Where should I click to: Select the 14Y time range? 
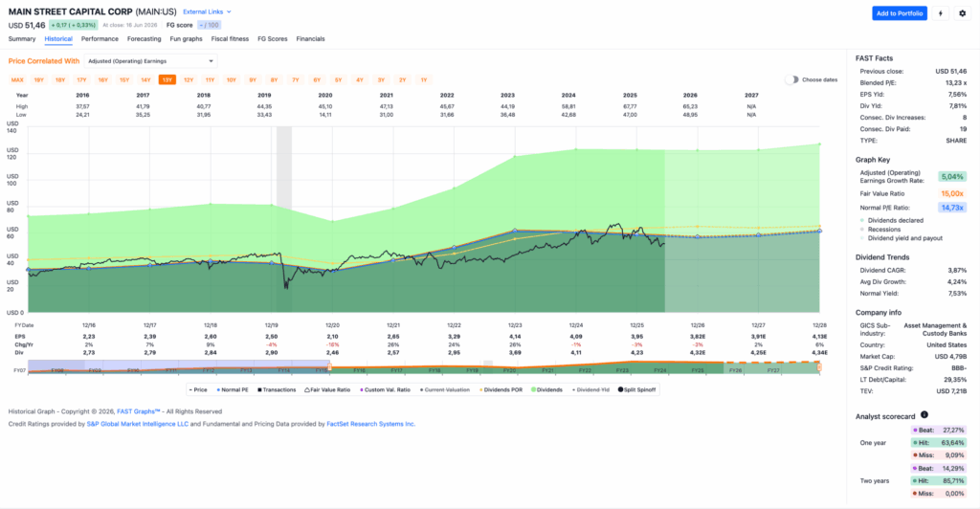click(x=145, y=80)
